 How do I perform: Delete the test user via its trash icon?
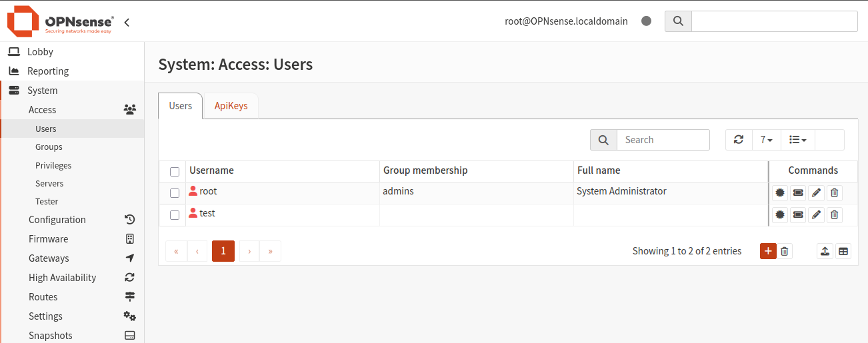(x=834, y=215)
